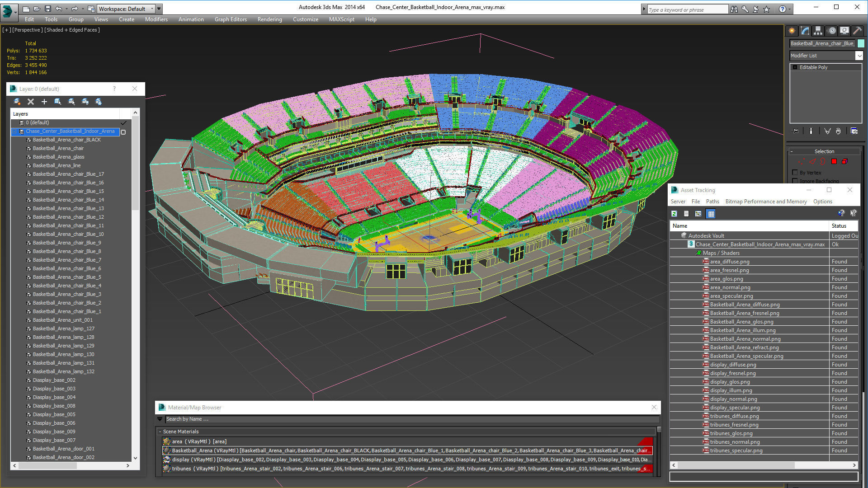Open the Modifier List dropdown
The height and width of the screenshot is (488, 868).
tap(826, 56)
